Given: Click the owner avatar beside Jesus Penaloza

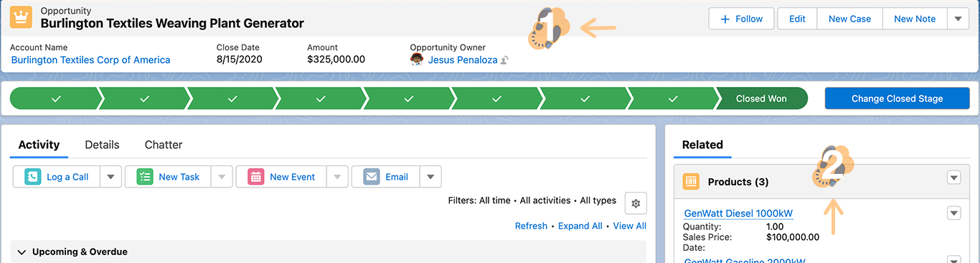Looking at the screenshot, I should [417, 60].
